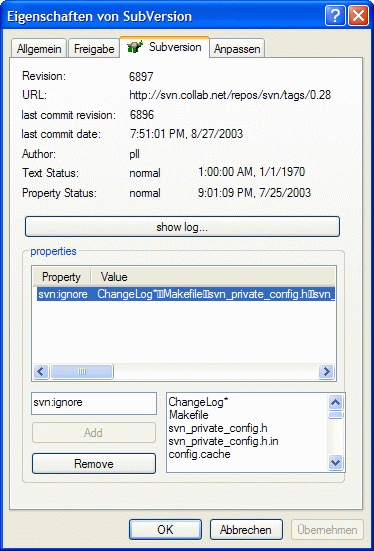Click config.cache line in value box
The height and width of the screenshot is (551, 374).
[200, 454]
